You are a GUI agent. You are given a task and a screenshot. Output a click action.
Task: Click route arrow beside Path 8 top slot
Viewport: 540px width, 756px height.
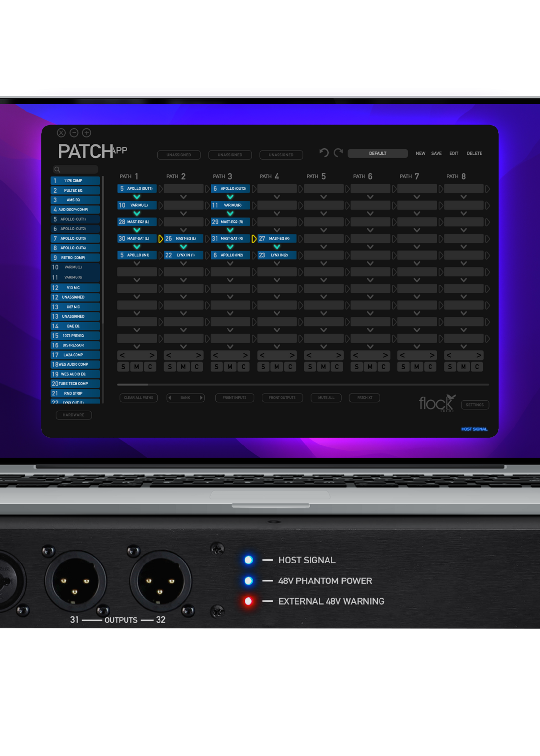coord(487,189)
